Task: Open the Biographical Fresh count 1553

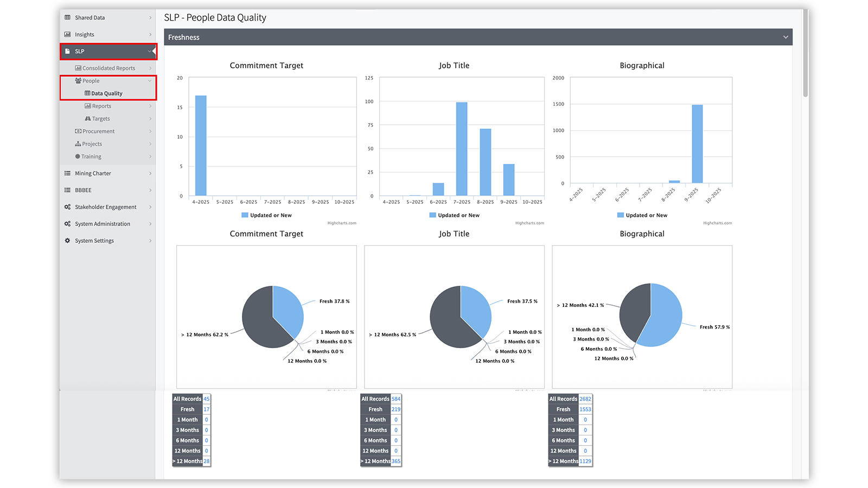Action: pyautogui.click(x=585, y=409)
